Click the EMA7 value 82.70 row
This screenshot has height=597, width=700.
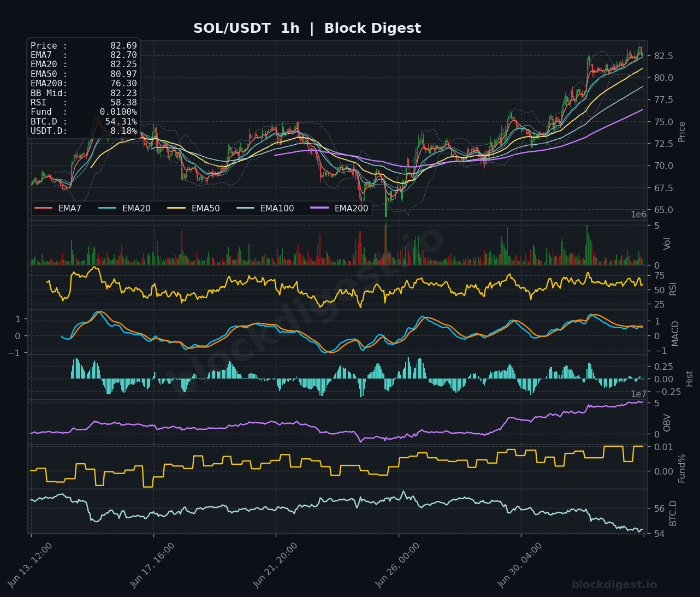(84, 55)
